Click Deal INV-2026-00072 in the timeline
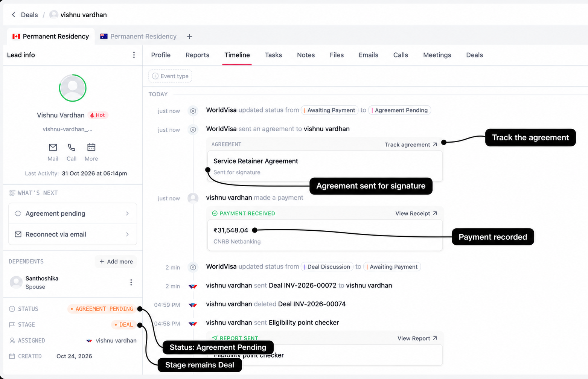The image size is (588, 379). click(303, 285)
